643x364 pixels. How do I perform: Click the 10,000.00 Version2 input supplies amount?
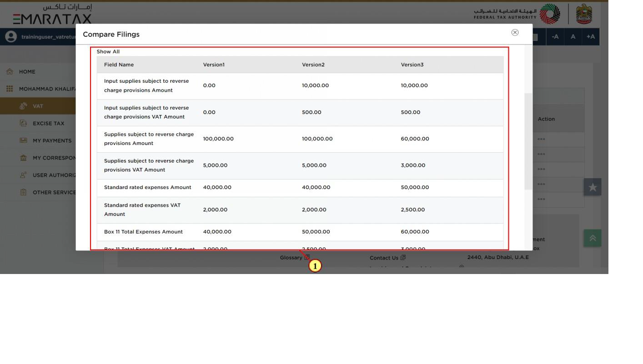pyautogui.click(x=315, y=85)
